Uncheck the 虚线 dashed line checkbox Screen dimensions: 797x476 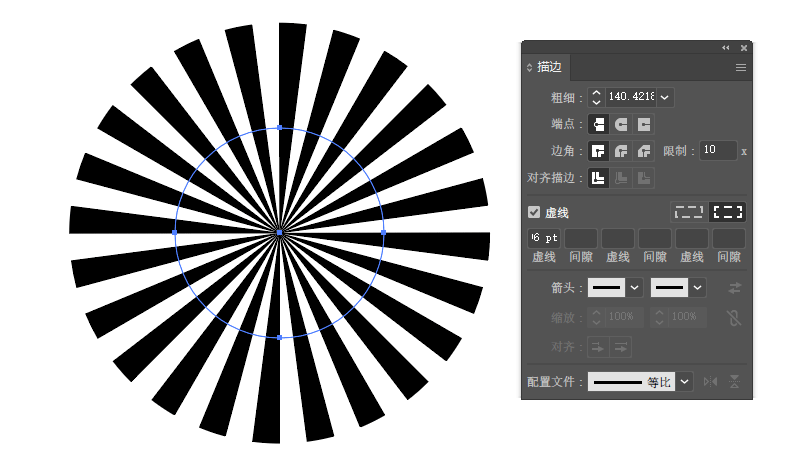tap(534, 213)
